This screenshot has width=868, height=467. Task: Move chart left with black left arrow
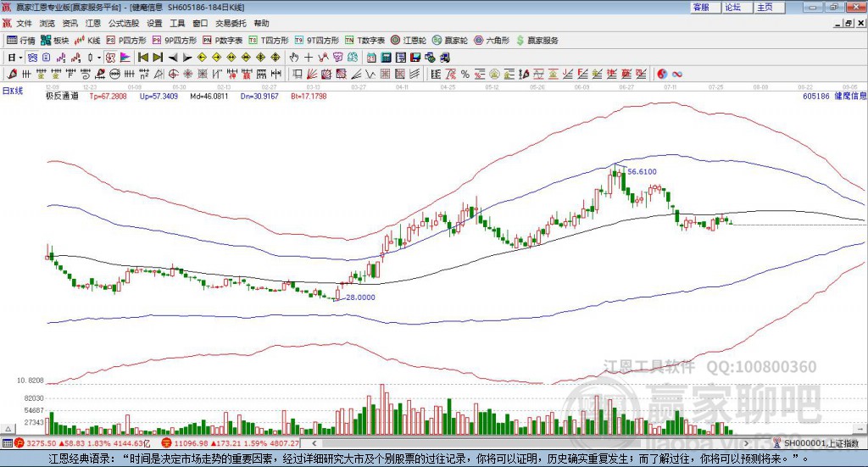[x=173, y=58]
